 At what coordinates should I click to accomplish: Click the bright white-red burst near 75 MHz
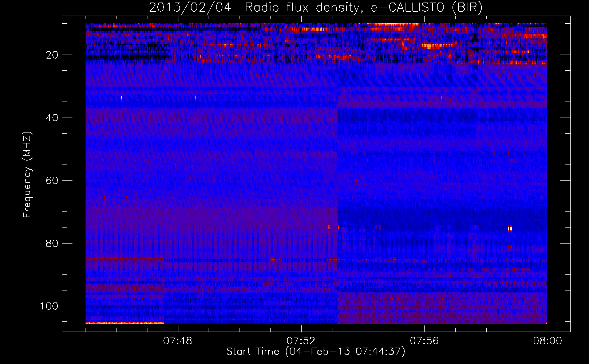click(510, 229)
